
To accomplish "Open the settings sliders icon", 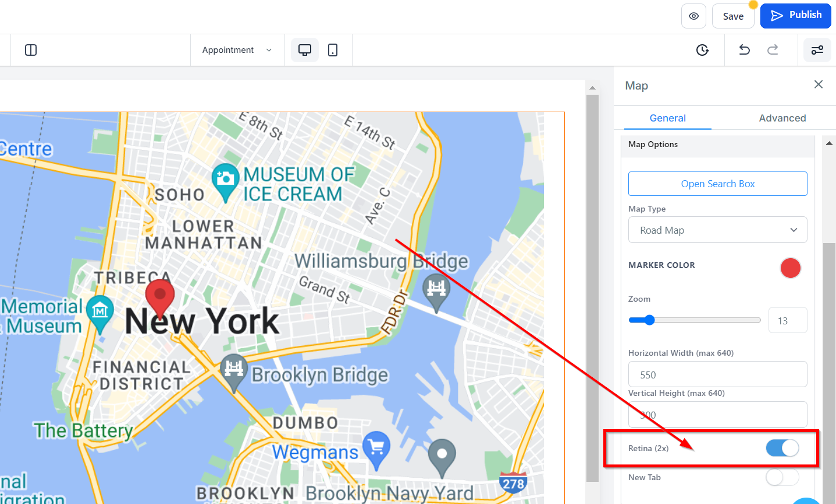I will [x=817, y=50].
